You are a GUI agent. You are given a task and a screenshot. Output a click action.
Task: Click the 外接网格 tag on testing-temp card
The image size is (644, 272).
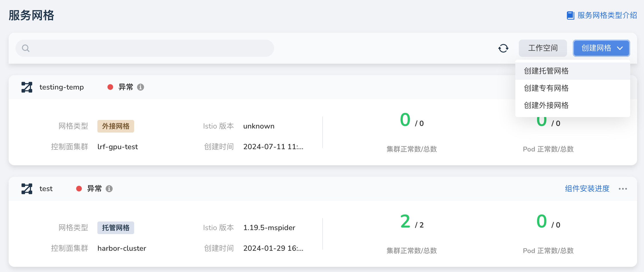[115, 126]
